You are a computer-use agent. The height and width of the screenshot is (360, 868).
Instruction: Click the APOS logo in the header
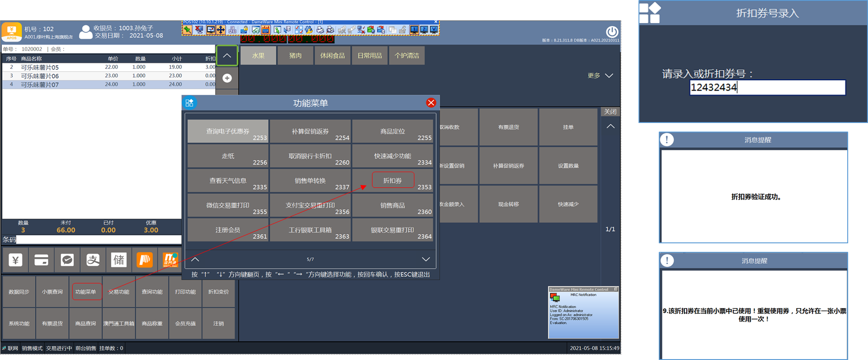click(x=12, y=32)
